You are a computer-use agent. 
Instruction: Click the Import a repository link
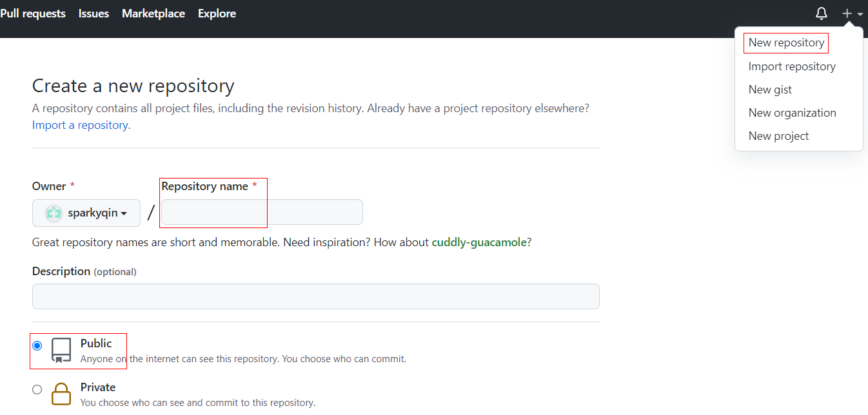coord(81,125)
